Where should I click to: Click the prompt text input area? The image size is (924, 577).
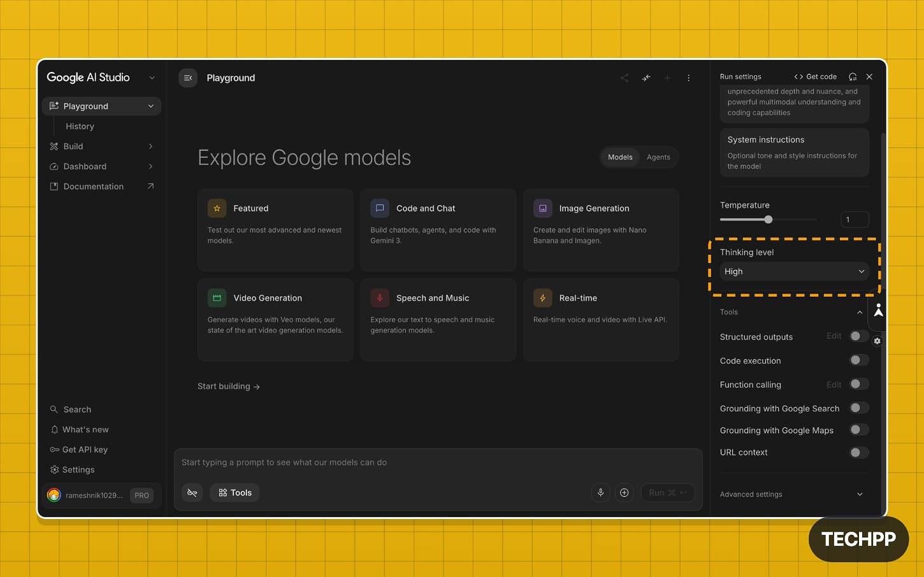click(438, 462)
